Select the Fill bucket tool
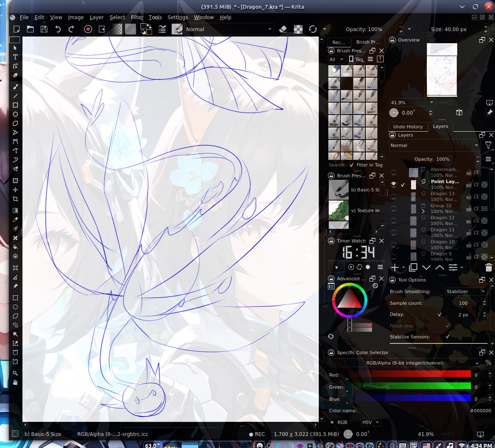This screenshot has height=448, width=495. [x=15, y=247]
